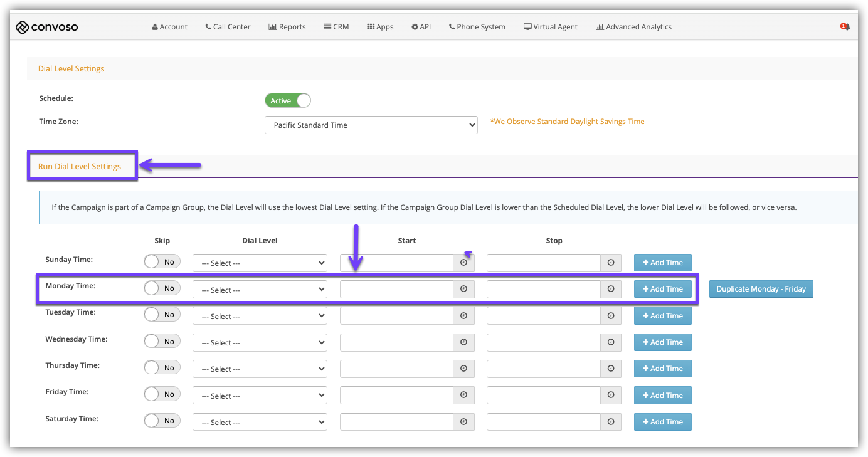Click the Monday Stop clock icon

click(x=610, y=289)
